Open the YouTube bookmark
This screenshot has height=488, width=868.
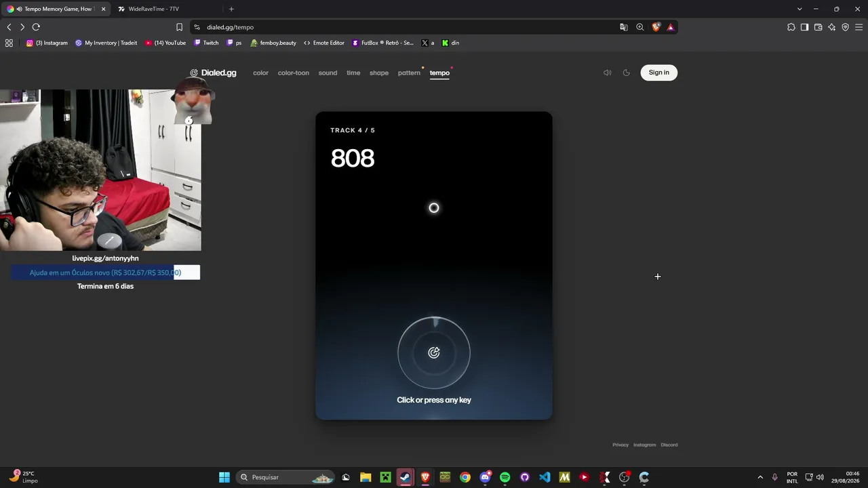tap(165, 43)
